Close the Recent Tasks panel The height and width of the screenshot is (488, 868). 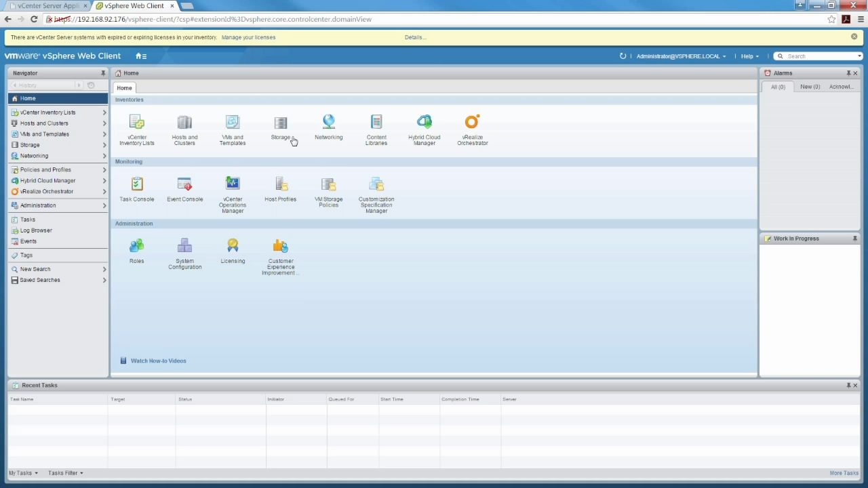coord(855,385)
